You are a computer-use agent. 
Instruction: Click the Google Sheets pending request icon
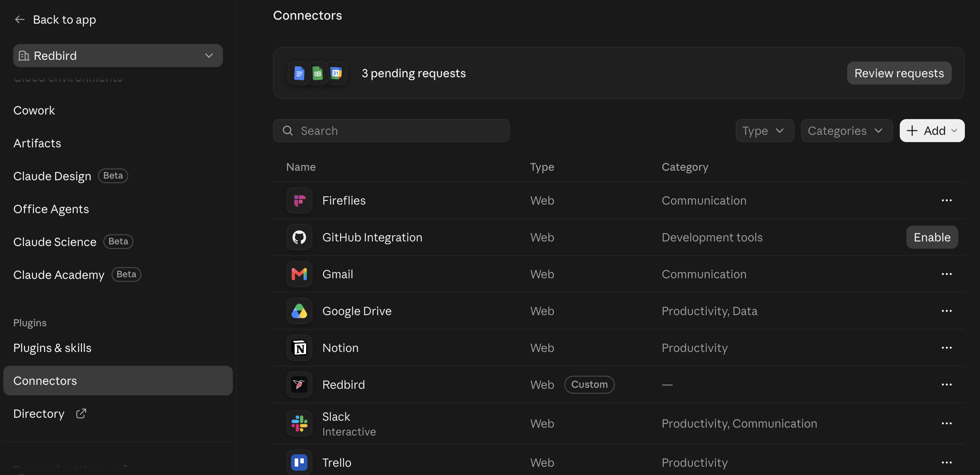click(x=317, y=73)
